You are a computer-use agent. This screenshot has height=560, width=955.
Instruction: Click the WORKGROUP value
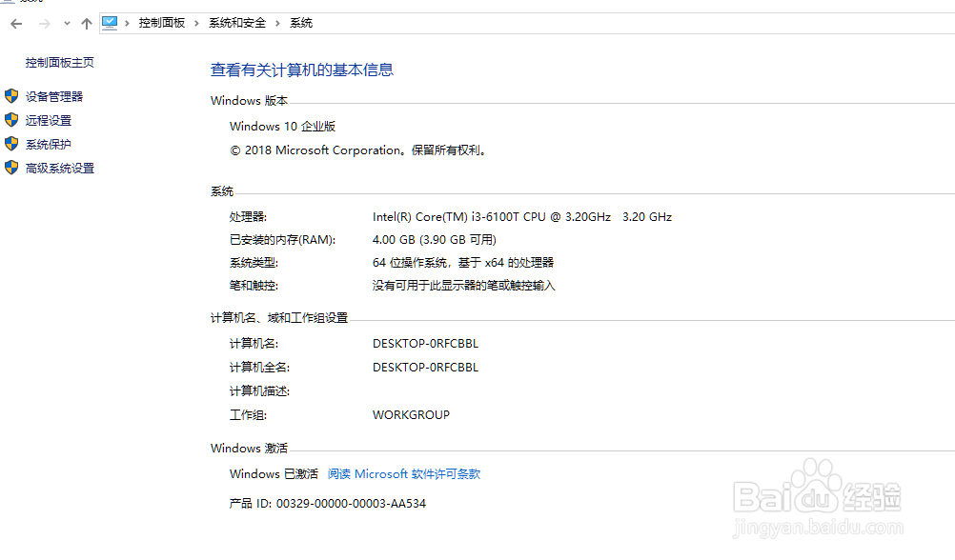pyautogui.click(x=411, y=414)
